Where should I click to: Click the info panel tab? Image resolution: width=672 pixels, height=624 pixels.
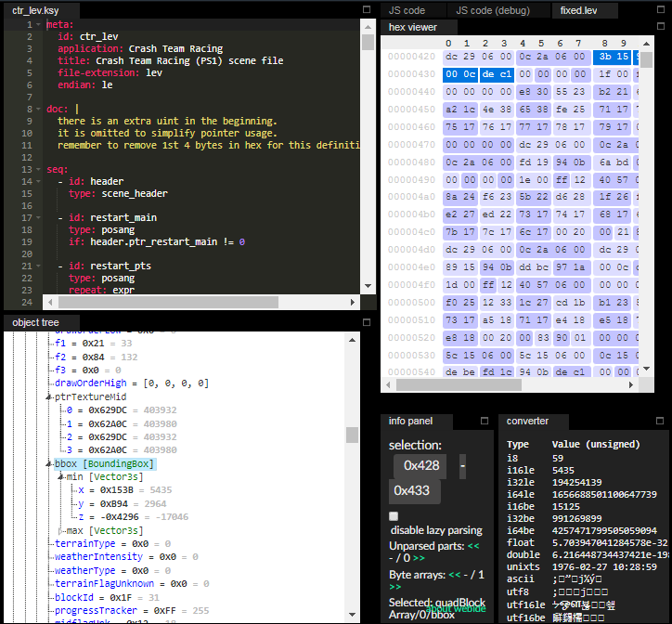click(x=410, y=422)
